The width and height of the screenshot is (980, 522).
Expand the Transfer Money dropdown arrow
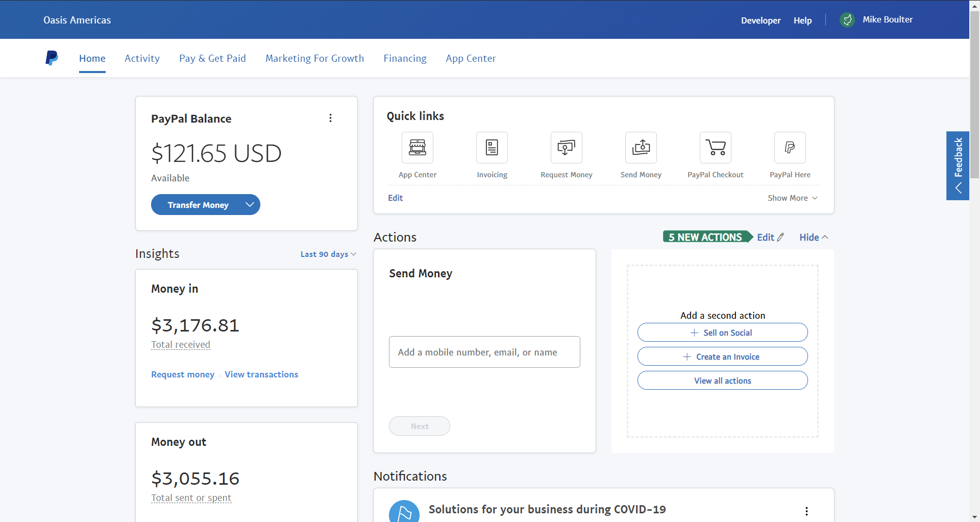250,204
